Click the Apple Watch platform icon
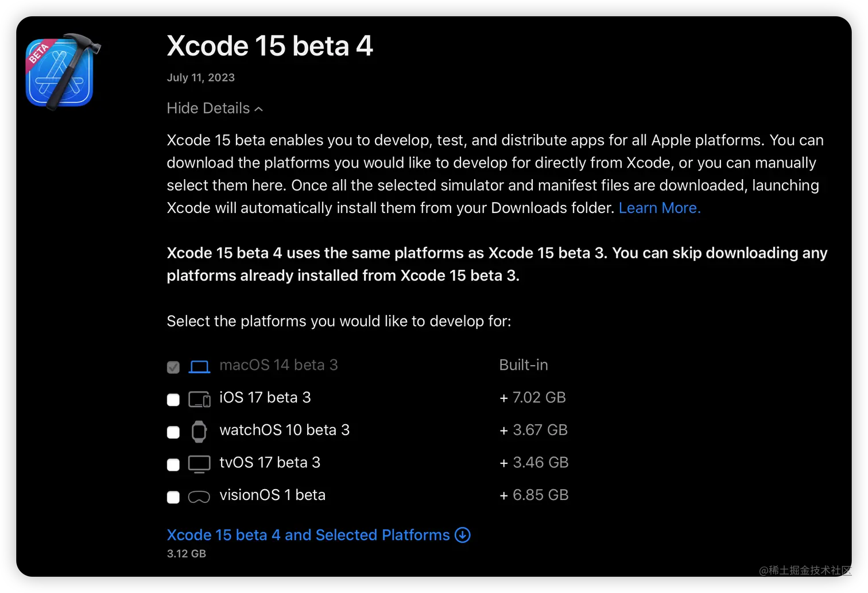Image resolution: width=868 pixels, height=593 pixels. [199, 431]
